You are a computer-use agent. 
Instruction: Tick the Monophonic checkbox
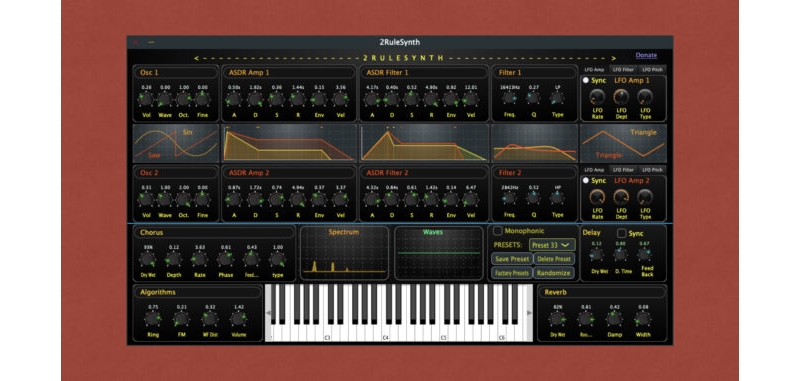[497, 231]
